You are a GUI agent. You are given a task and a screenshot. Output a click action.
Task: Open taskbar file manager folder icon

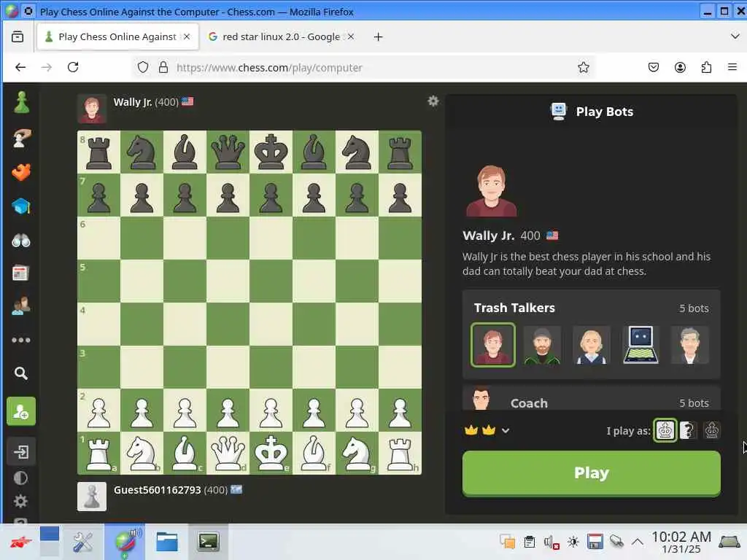(167, 542)
